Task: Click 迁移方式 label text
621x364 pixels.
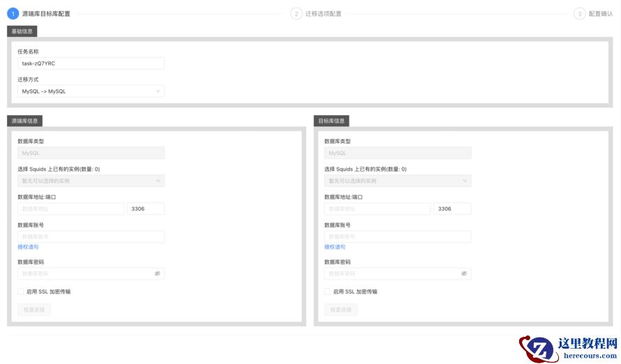Action: pyautogui.click(x=28, y=79)
